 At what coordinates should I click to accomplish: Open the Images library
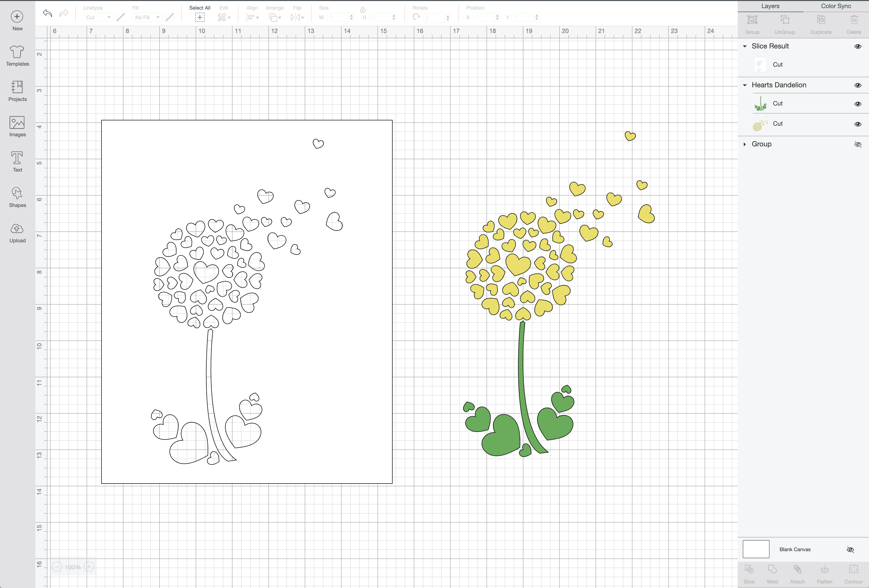17,126
